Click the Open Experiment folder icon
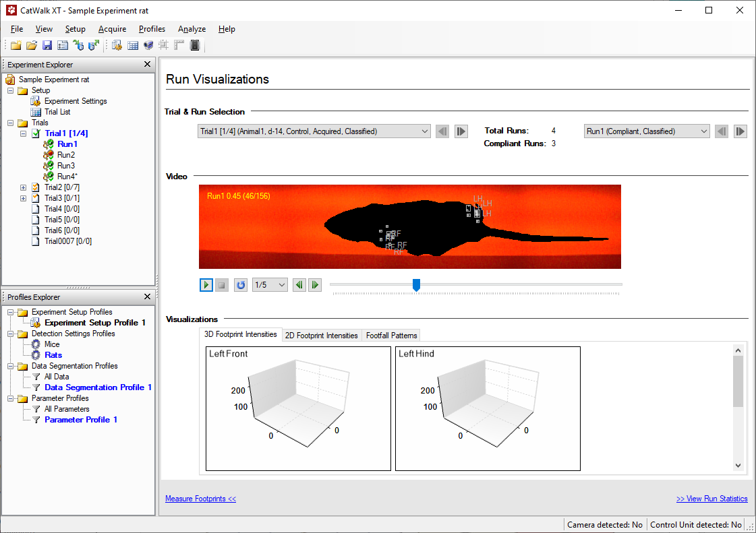Viewport: 756px width, 533px height. click(31, 45)
